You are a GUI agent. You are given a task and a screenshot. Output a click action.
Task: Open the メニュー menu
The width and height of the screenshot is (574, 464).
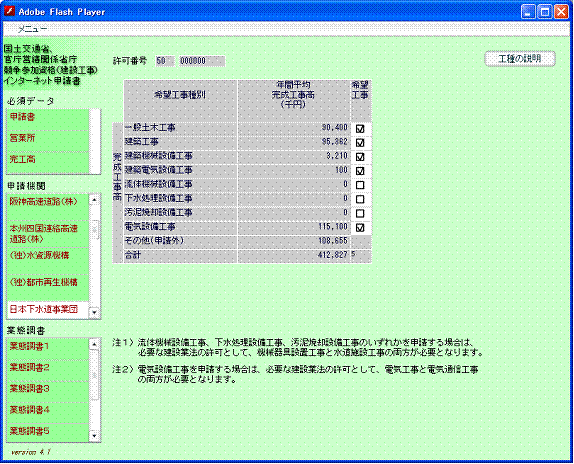(x=32, y=29)
